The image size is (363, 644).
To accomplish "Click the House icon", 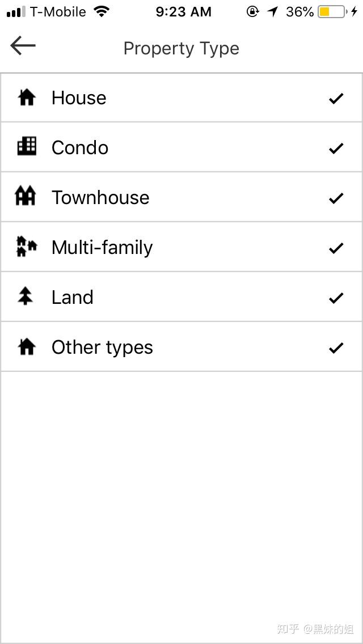I will (x=27, y=98).
